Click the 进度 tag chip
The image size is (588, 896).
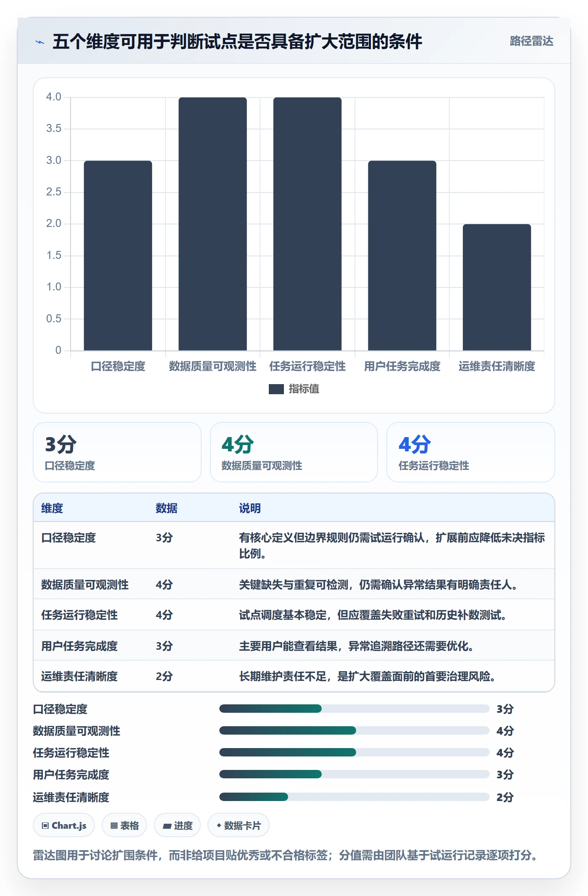[x=177, y=825]
